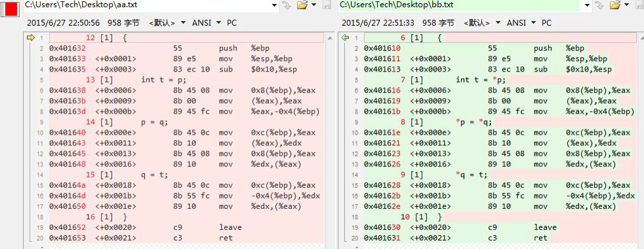This screenshot has height=249, width=644.
Task: Click the load arrow icon beside aa.txt path
Action: coord(286,5)
